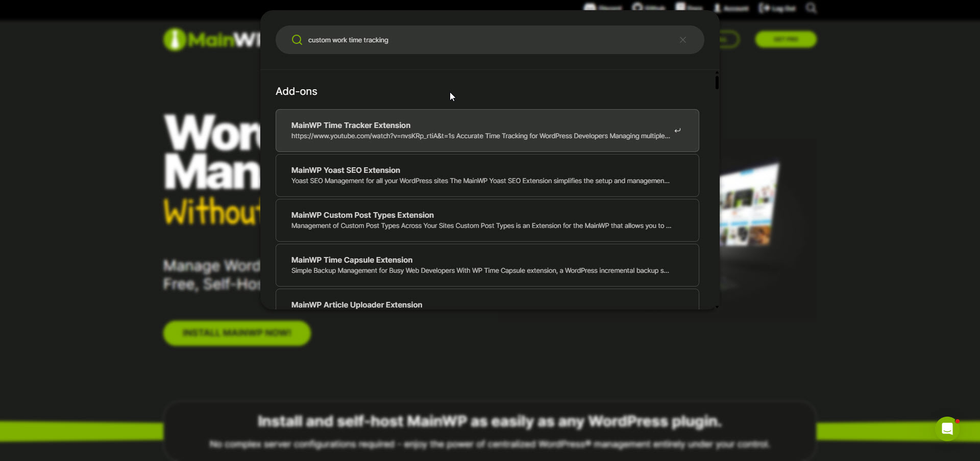This screenshot has width=980, height=461.
Task: Click 'Simple Backup Management' description text
Action: [x=480, y=271]
